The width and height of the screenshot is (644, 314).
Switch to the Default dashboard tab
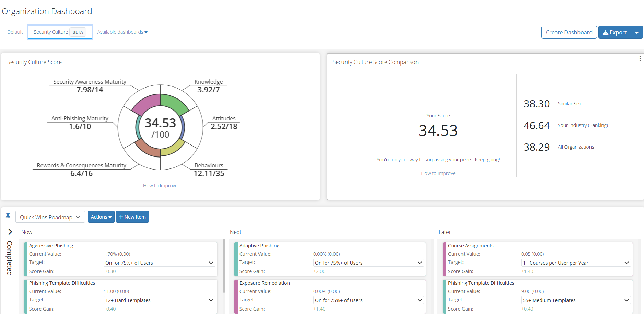[x=15, y=32]
